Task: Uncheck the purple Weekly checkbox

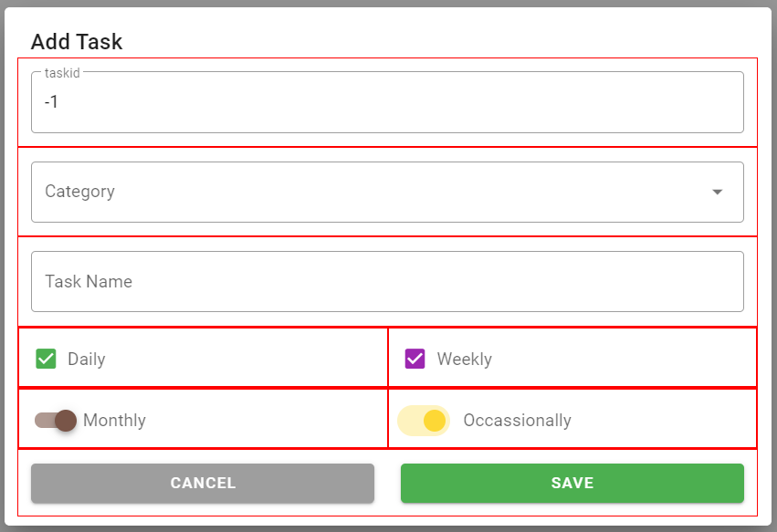Action: point(415,359)
